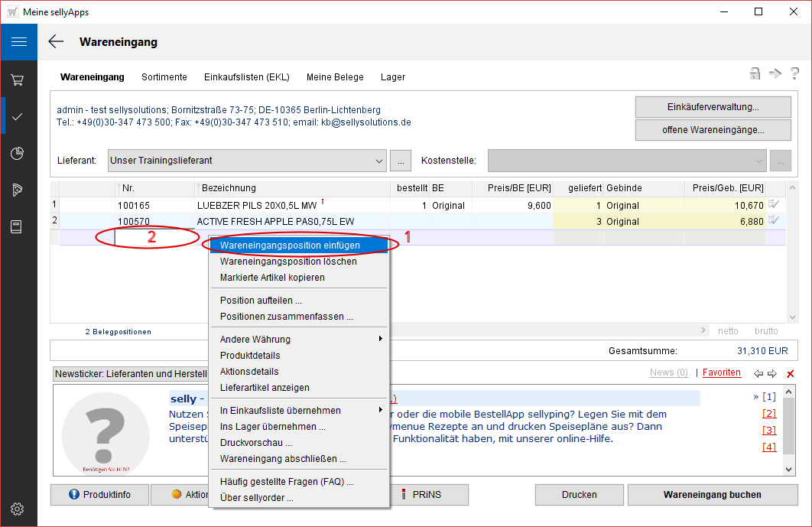
Task: Switch to the Sortimente tab
Action: click(164, 76)
